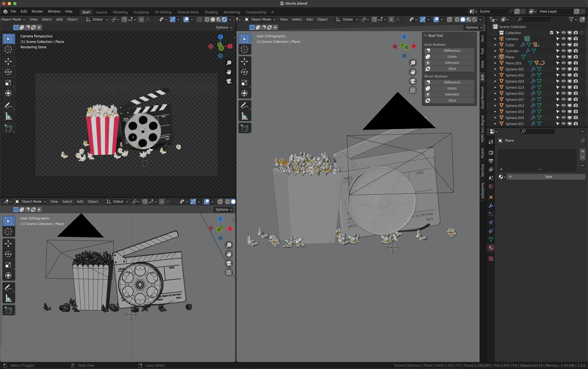588x369 pixels.
Task: Expand the Camera tree item
Action: coord(495,39)
